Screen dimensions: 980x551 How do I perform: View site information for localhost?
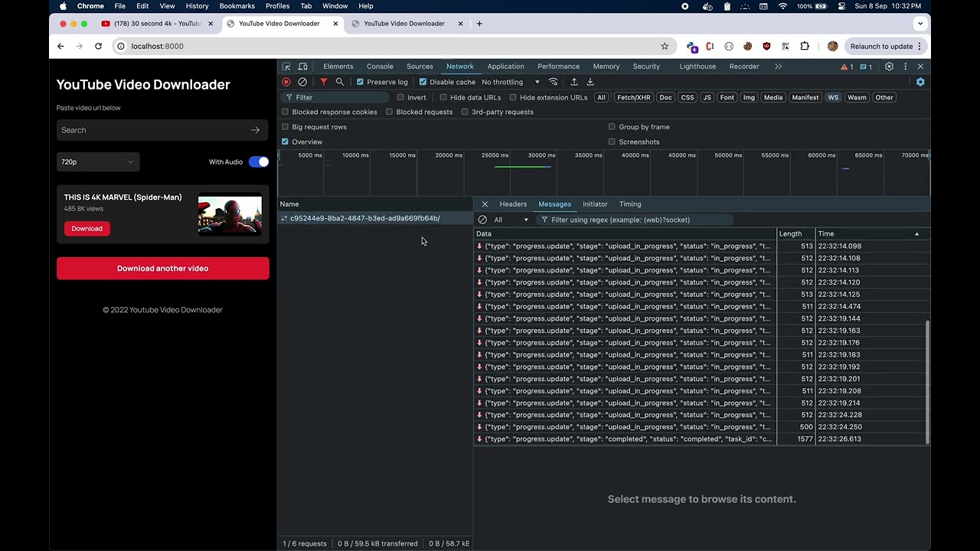(x=121, y=46)
